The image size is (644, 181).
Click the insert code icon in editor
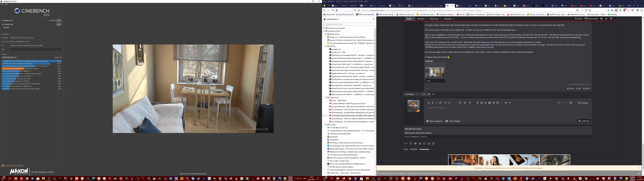click(x=510, y=103)
